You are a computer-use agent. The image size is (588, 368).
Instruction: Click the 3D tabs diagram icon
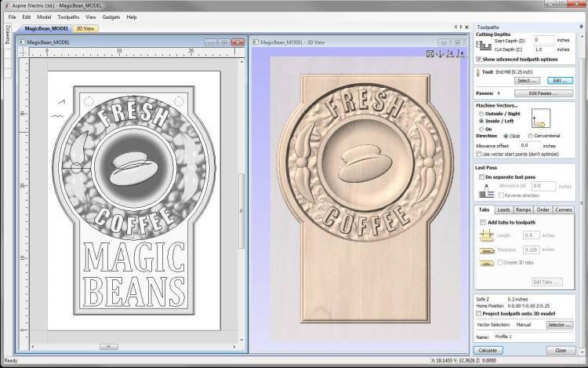[486, 264]
